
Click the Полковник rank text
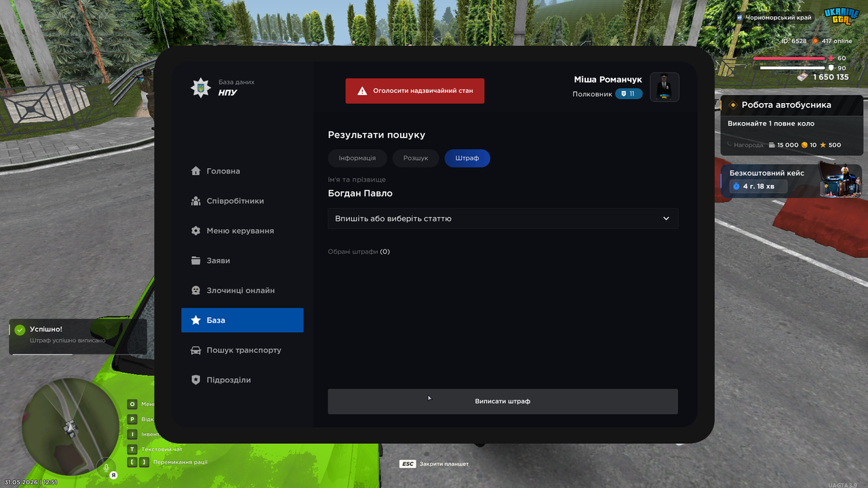592,94
